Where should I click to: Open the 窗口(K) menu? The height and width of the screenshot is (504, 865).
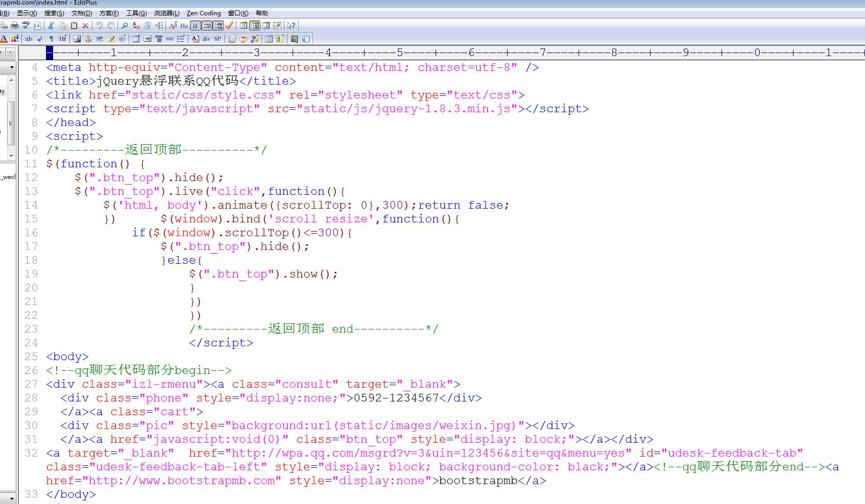pyautogui.click(x=238, y=13)
